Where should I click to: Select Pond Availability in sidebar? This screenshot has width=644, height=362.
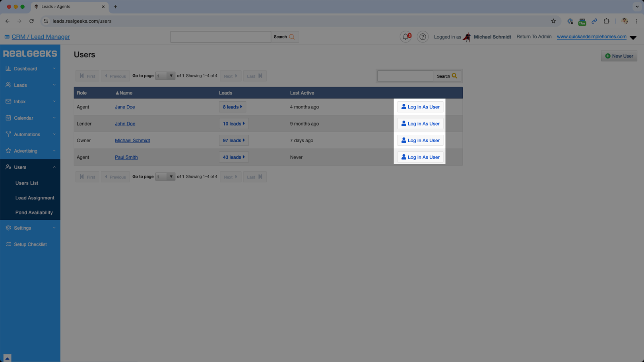(x=34, y=213)
